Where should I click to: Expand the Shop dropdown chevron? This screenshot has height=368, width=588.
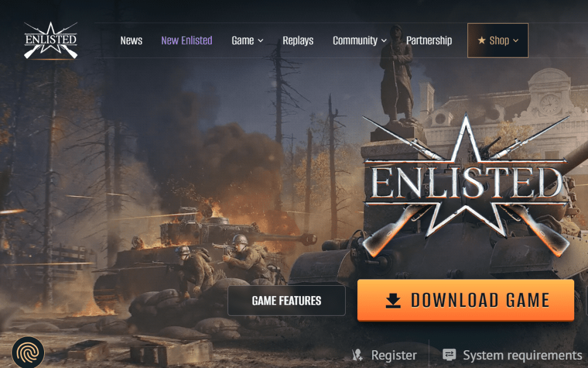pyautogui.click(x=516, y=41)
